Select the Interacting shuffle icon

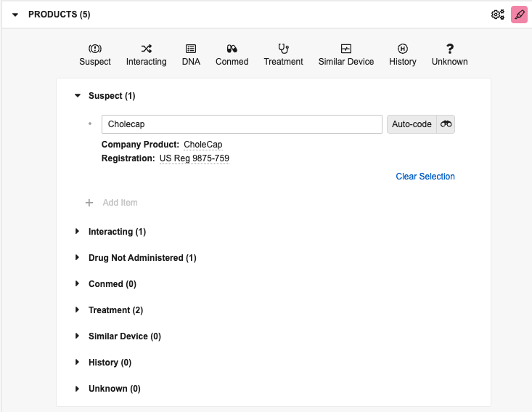pyautogui.click(x=146, y=49)
